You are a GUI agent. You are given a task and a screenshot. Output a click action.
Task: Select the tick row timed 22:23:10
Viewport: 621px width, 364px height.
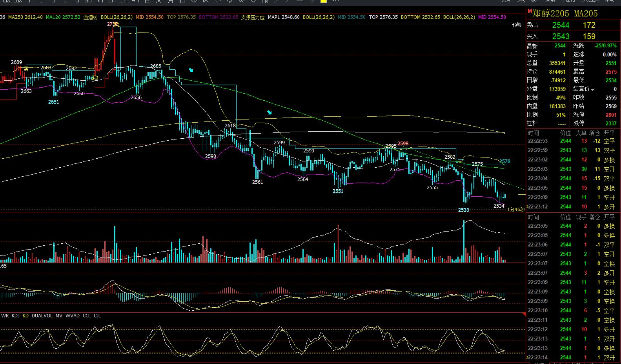coord(573,311)
